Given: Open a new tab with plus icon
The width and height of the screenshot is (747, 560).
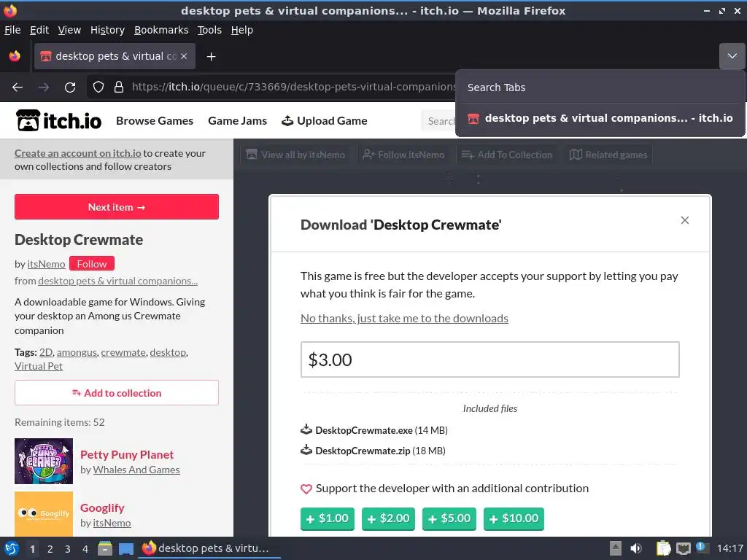Looking at the screenshot, I should (211, 57).
